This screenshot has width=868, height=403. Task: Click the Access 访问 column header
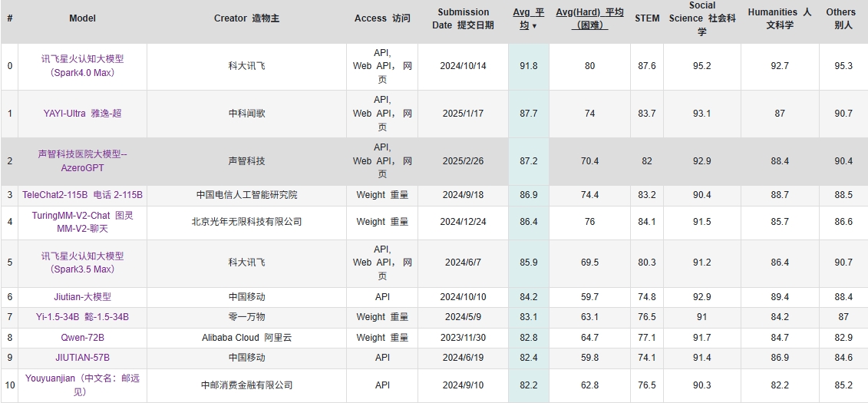382,18
